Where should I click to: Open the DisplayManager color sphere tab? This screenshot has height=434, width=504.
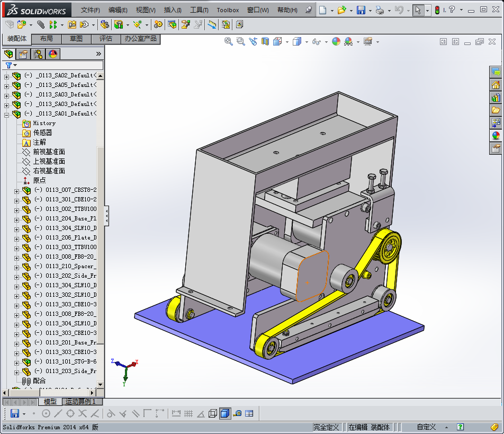coord(53,54)
